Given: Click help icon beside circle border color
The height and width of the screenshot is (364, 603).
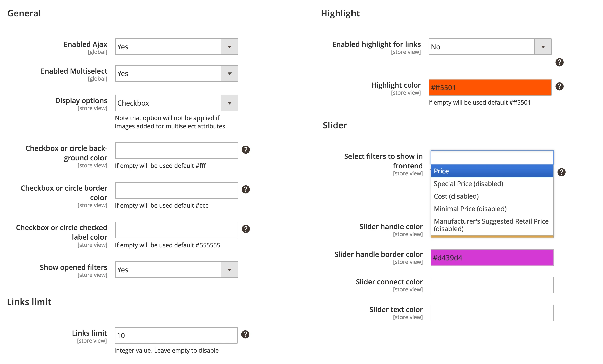Looking at the screenshot, I should pyautogui.click(x=246, y=190).
